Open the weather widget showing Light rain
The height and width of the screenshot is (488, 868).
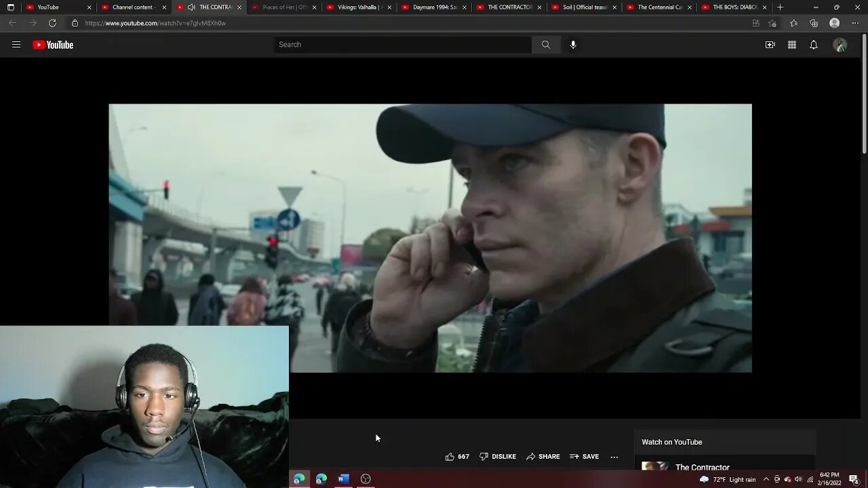pyautogui.click(x=728, y=479)
